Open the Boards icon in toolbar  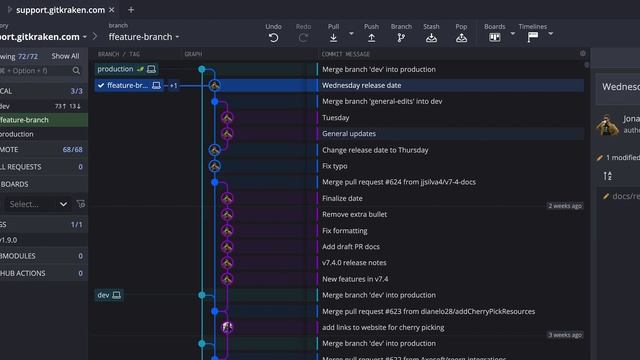pos(495,38)
